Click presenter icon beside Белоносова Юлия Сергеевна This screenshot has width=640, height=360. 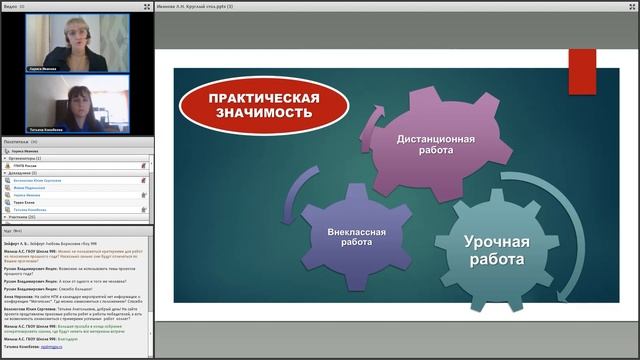tap(7, 180)
